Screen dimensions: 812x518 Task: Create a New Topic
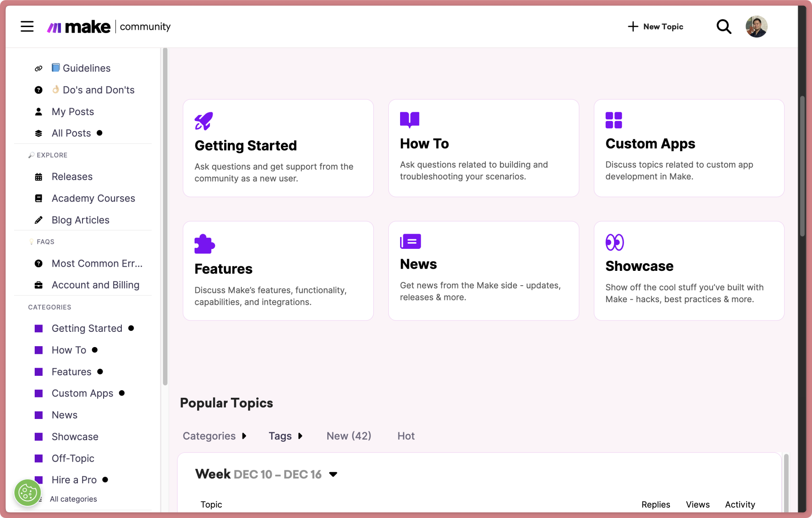coord(655,26)
